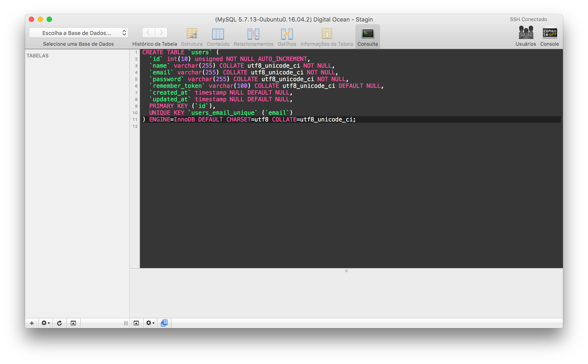Click the editor results splitter dot
This screenshot has height=364, width=588.
[346, 271]
